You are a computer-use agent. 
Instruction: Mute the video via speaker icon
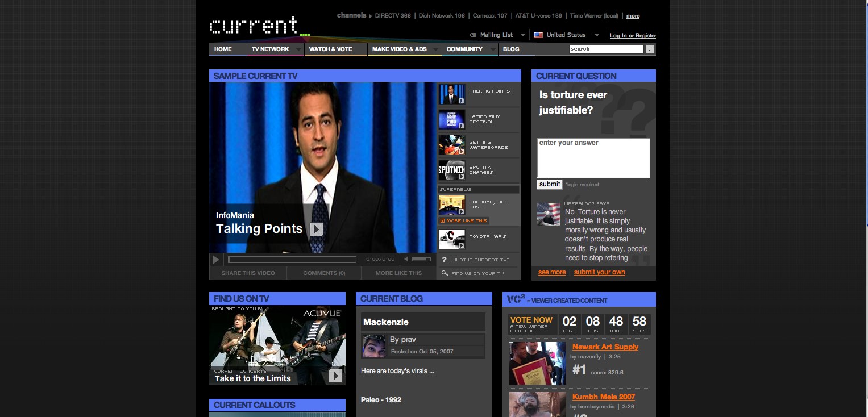pyautogui.click(x=406, y=260)
